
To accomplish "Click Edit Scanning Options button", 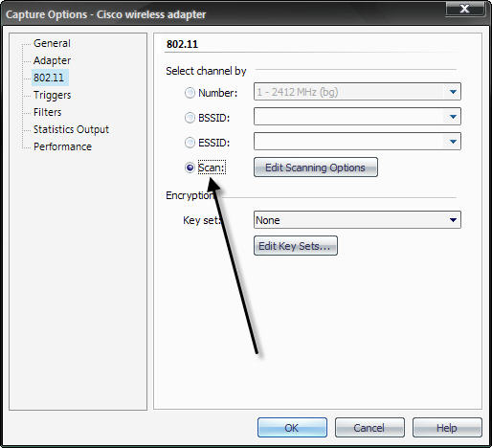I will coord(316,168).
